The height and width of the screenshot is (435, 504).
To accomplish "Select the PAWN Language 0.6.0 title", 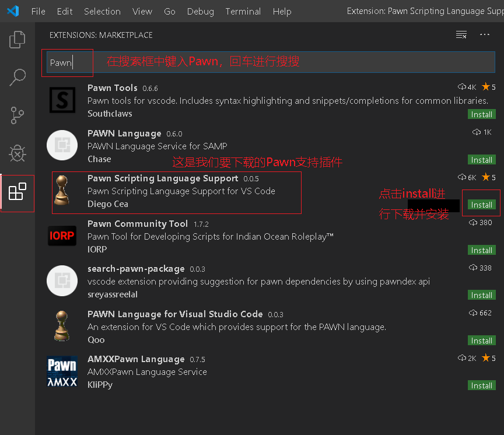I will pos(124,134).
